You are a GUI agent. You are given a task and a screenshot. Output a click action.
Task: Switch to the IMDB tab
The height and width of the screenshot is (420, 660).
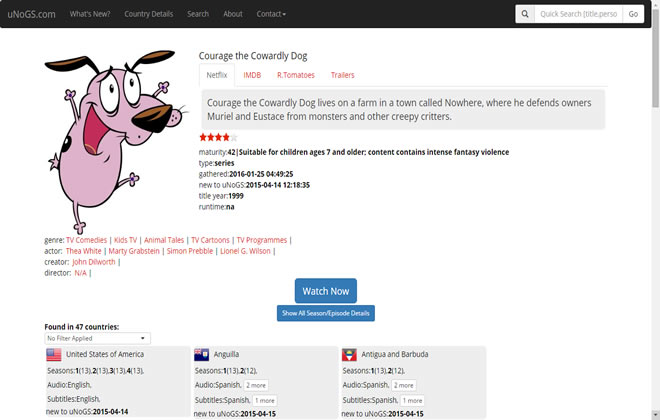[252, 75]
